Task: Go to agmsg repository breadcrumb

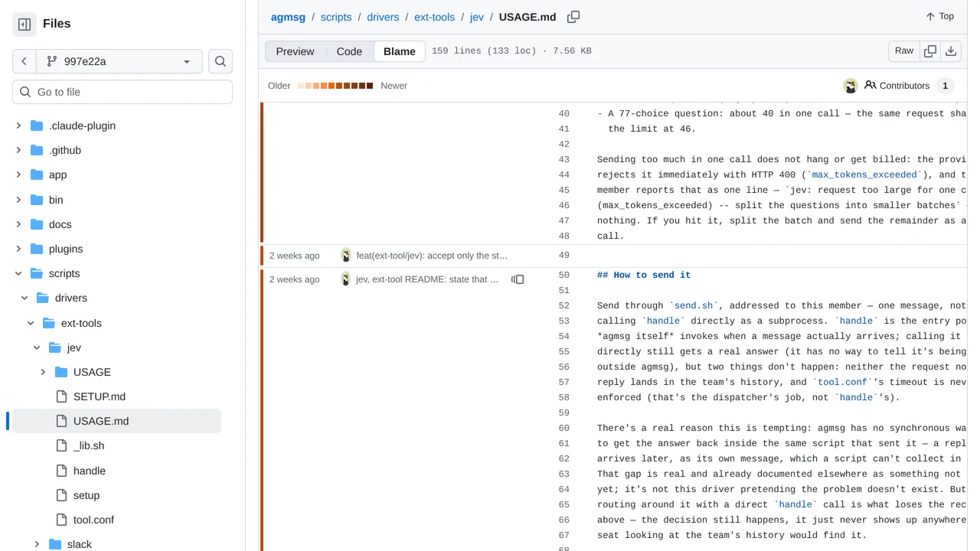Action: 288,17
